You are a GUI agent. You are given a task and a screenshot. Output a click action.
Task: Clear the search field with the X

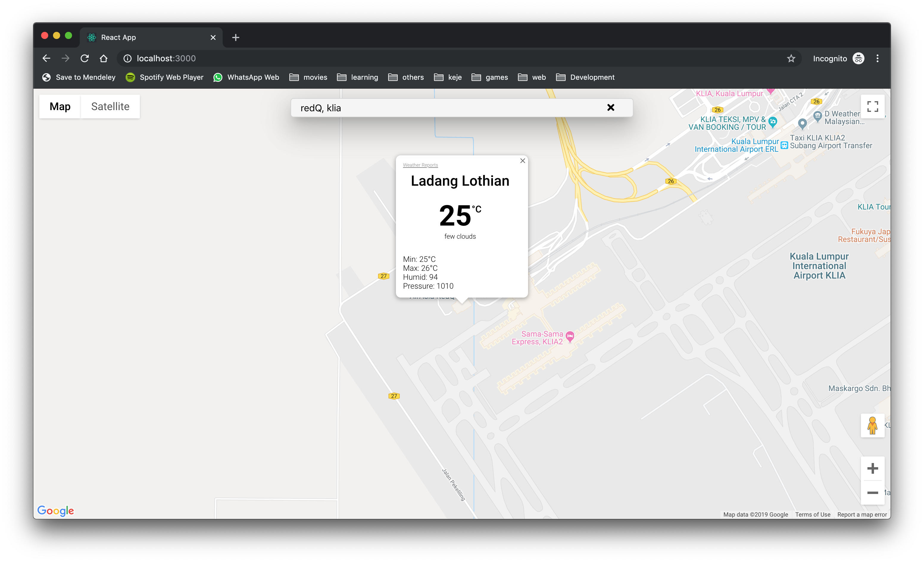pos(611,108)
